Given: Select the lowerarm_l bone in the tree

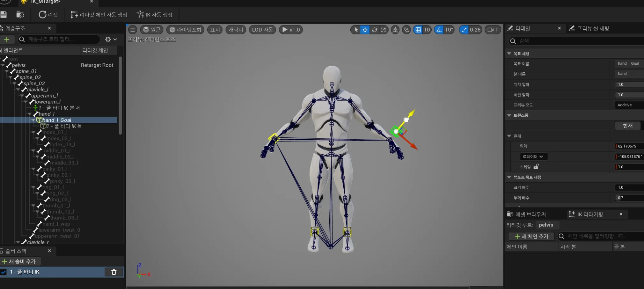Looking at the screenshot, I should click(47, 102).
